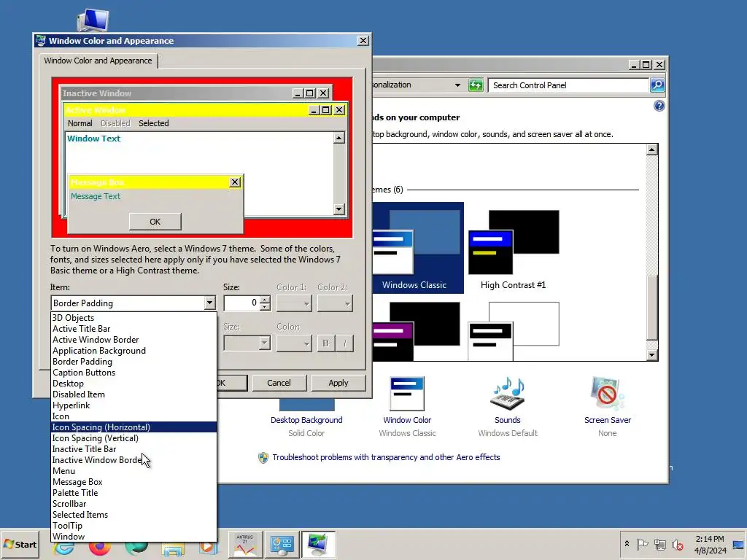Pick Inactive Window Border in the list
Viewport: 747px width, 560px height.
pyautogui.click(x=134, y=460)
